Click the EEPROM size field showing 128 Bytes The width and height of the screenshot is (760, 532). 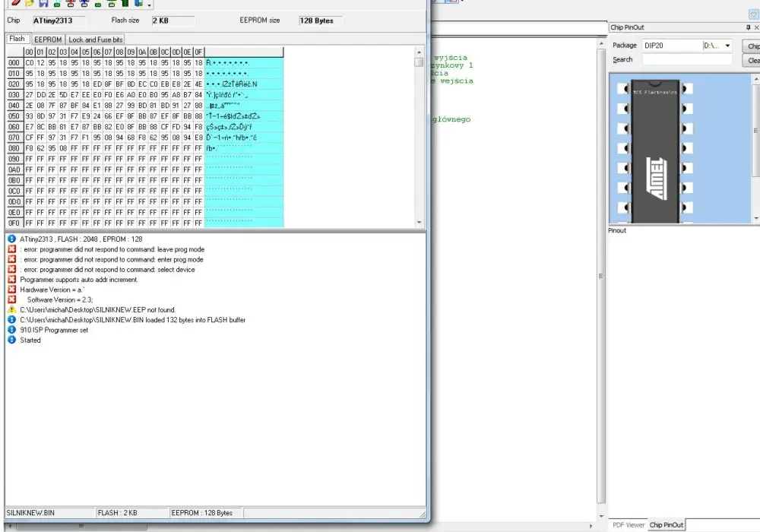320,21
